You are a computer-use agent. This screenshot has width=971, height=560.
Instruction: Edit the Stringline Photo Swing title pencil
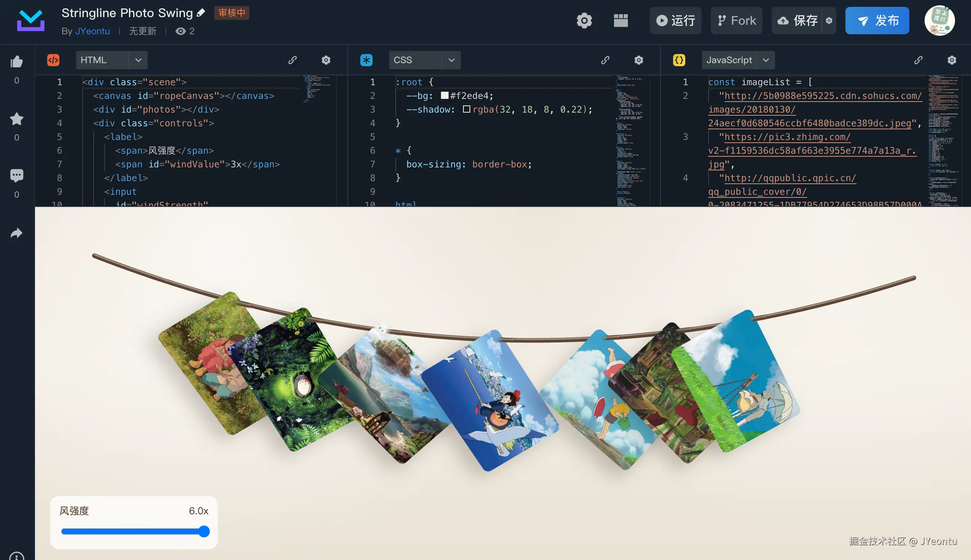pyautogui.click(x=201, y=13)
